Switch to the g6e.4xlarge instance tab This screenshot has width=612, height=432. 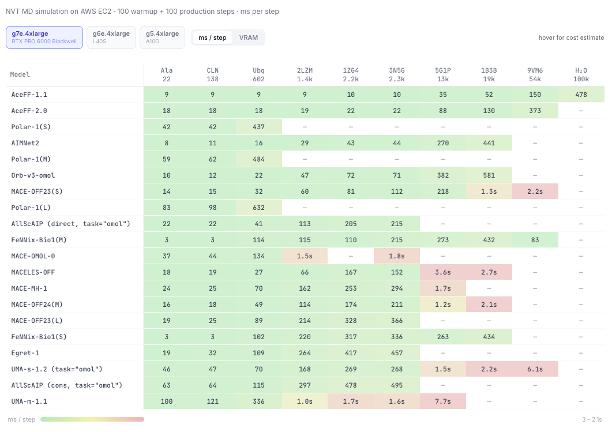coord(111,37)
